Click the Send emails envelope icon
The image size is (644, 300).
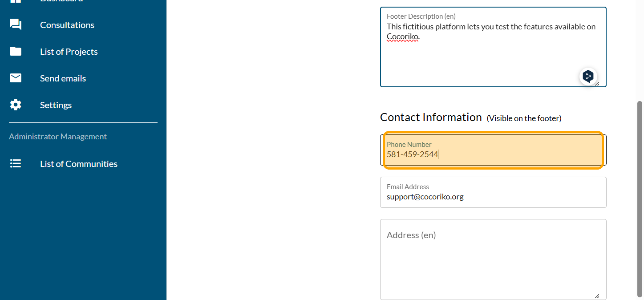click(x=16, y=78)
